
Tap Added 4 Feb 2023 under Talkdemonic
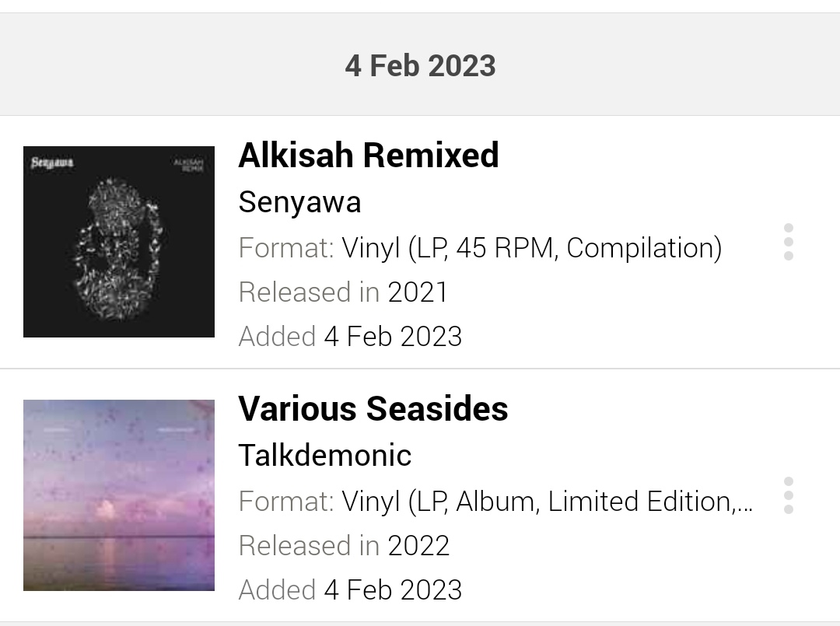350,589
